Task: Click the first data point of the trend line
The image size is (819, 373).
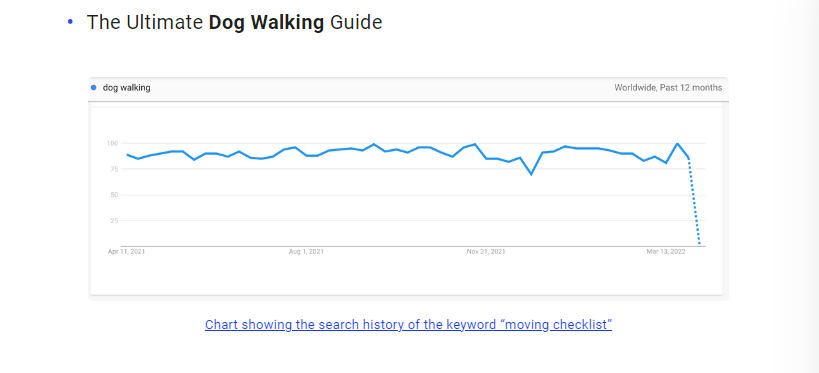Action: tap(127, 155)
